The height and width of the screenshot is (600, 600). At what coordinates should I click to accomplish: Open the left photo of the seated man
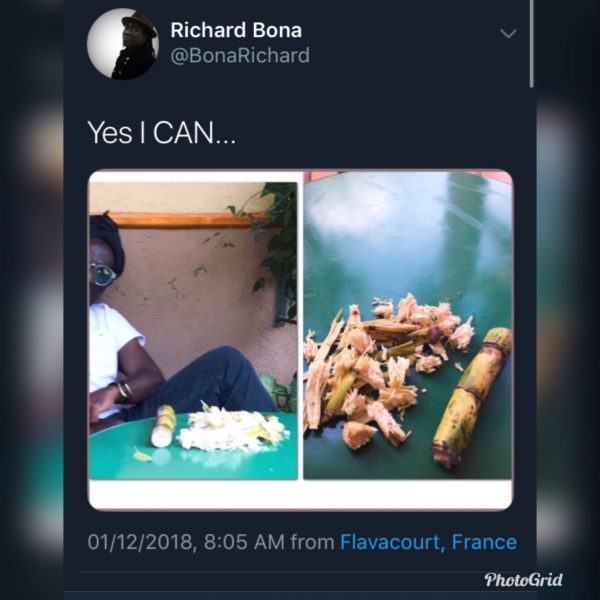click(x=193, y=330)
